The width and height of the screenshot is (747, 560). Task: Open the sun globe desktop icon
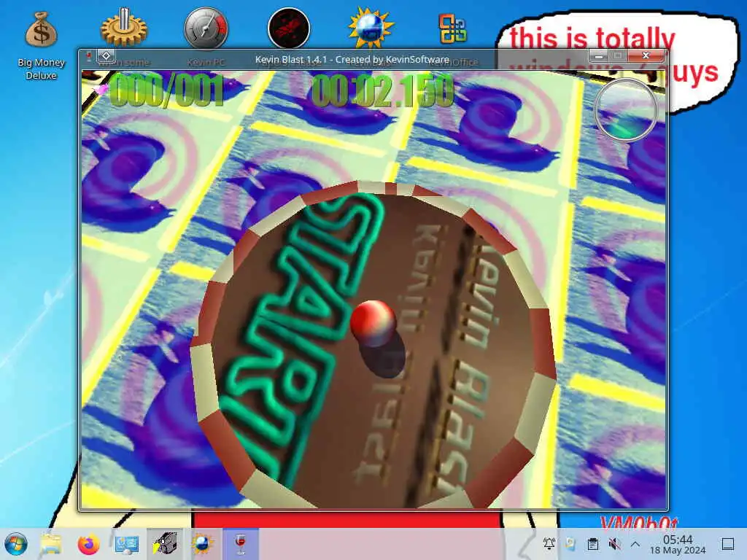pyautogui.click(x=371, y=28)
